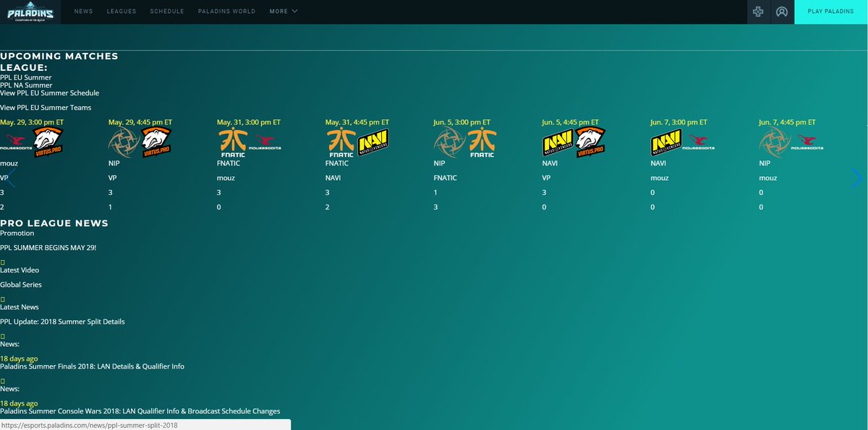This screenshot has height=430, width=868.
Task: Open the user account profile icon
Action: (x=782, y=12)
